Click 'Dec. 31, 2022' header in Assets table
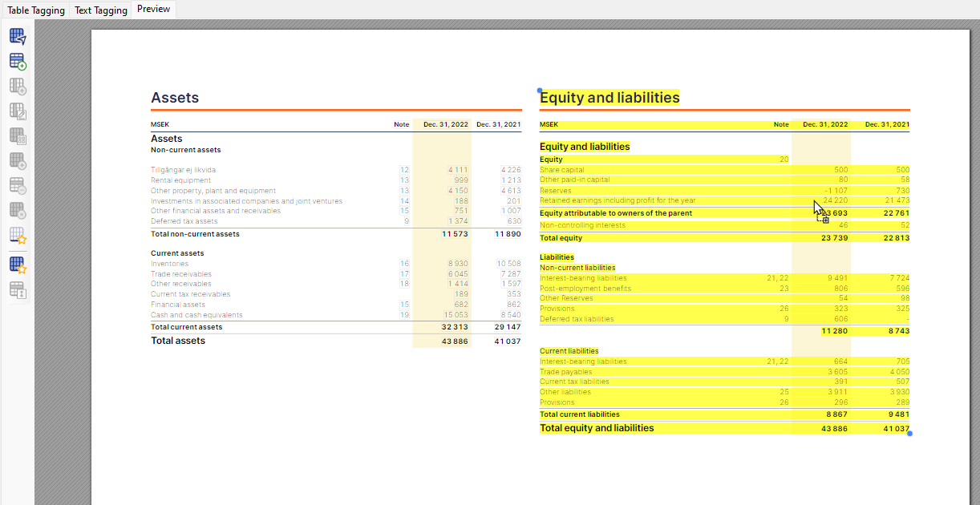 pos(446,124)
